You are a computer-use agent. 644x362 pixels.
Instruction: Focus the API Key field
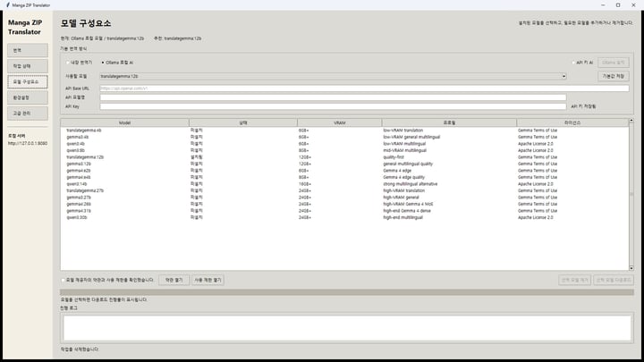click(x=333, y=106)
